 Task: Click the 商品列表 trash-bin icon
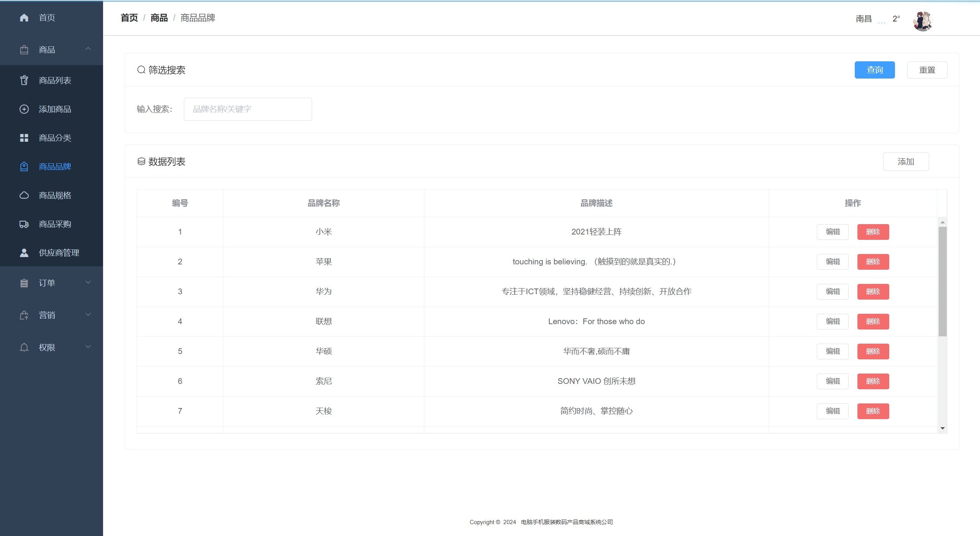(24, 80)
